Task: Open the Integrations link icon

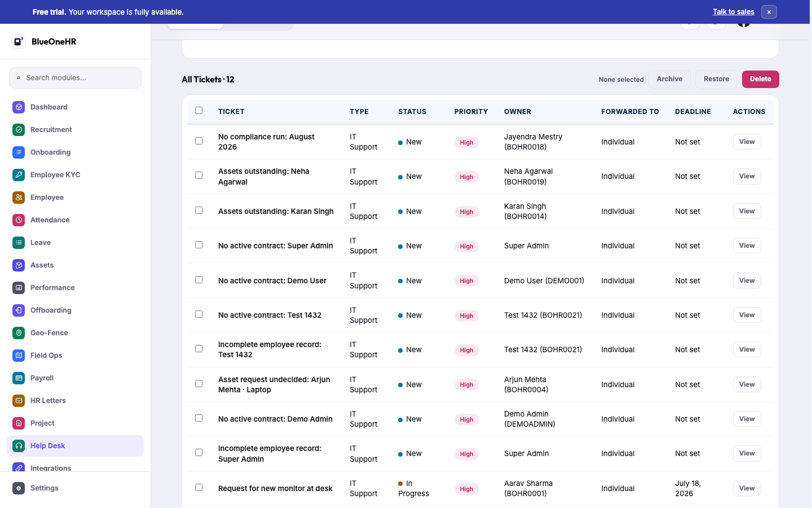Action: [x=19, y=467]
